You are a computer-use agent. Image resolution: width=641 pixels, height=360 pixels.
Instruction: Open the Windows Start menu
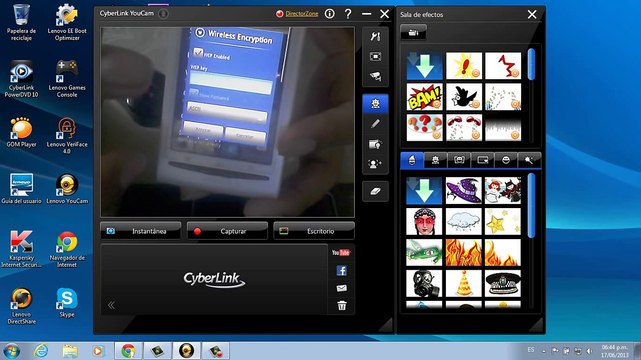(x=11, y=351)
